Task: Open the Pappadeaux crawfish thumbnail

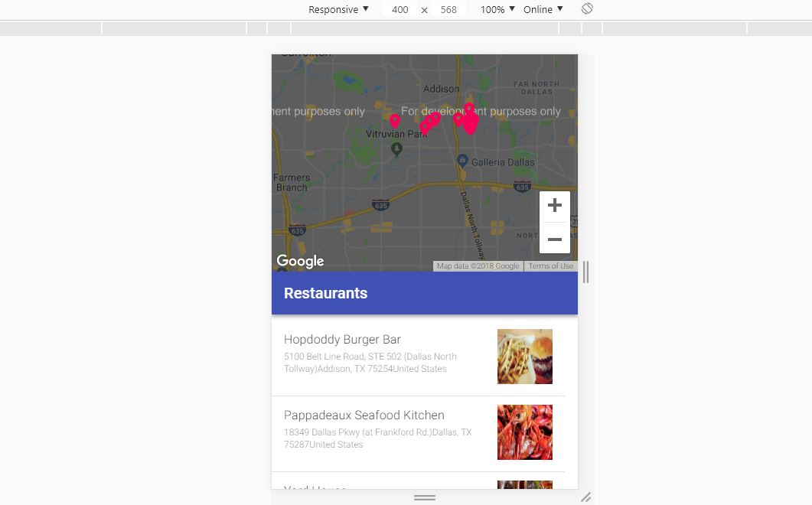Action: [524, 432]
